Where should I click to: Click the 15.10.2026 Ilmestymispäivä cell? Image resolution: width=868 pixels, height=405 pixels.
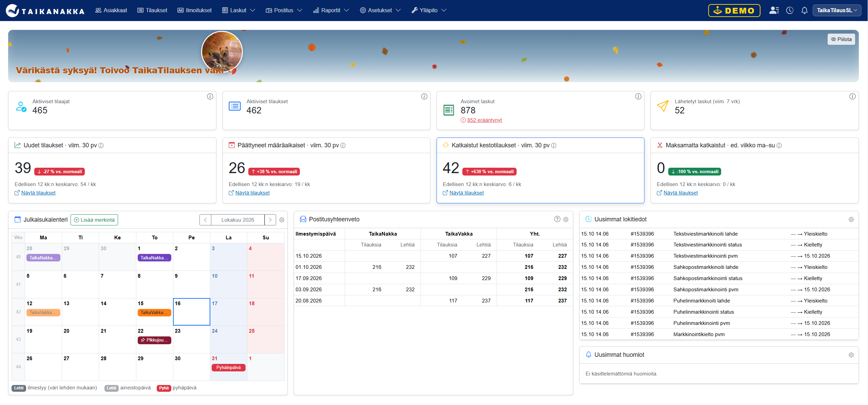coord(319,256)
